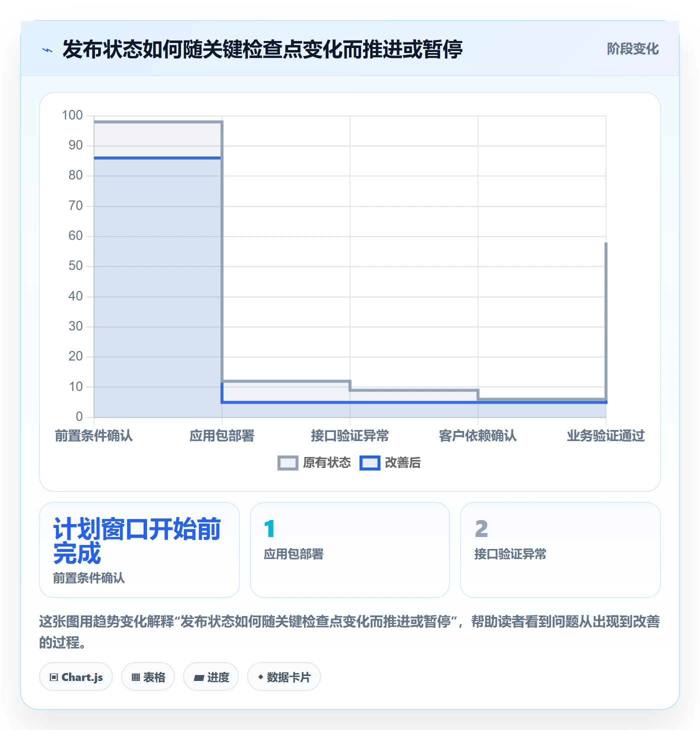Click the 接口验证异常 x-axis label
The width and height of the screenshot is (700, 730).
(x=350, y=436)
